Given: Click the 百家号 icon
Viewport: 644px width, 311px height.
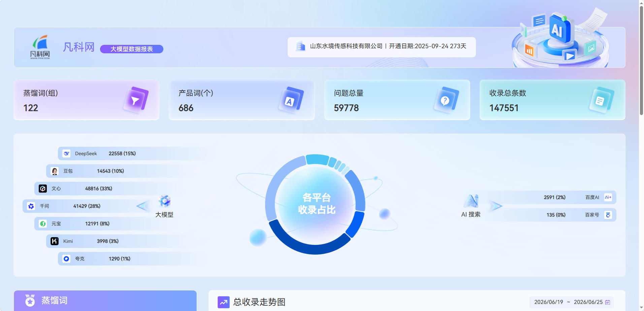Looking at the screenshot, I should click(608, 215).
